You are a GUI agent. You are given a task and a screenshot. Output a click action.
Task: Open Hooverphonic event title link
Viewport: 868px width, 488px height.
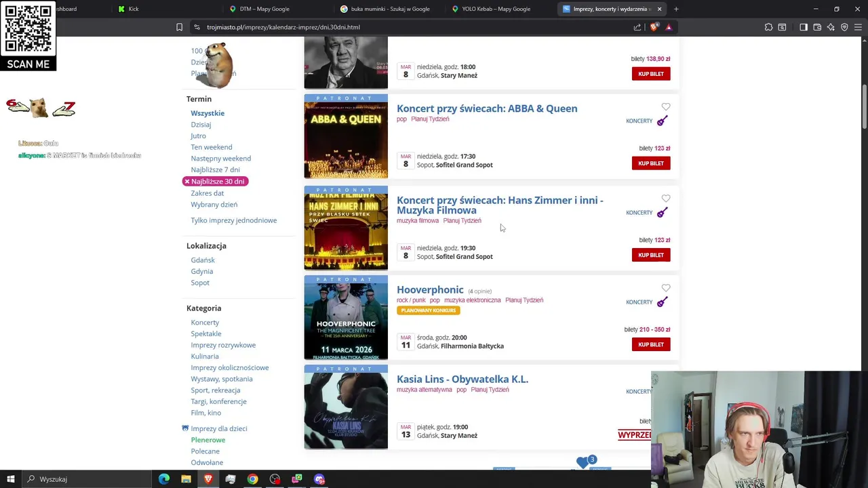click(430, 289)
